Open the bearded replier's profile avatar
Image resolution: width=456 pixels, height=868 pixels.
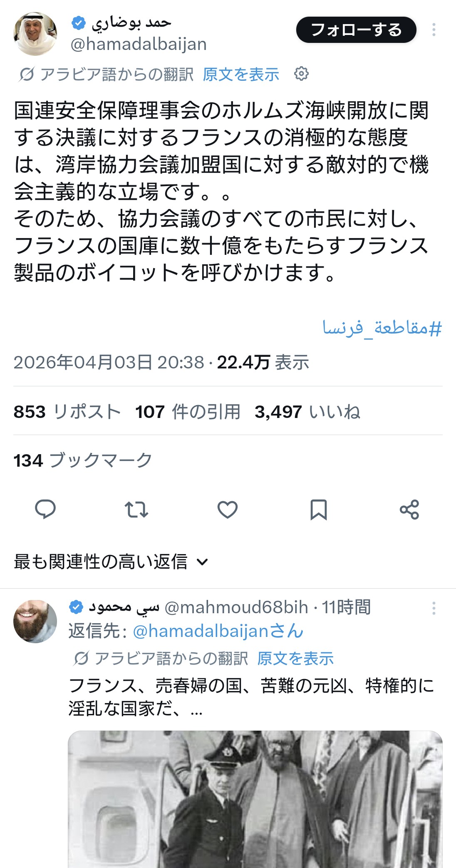(x=35, y=621)
